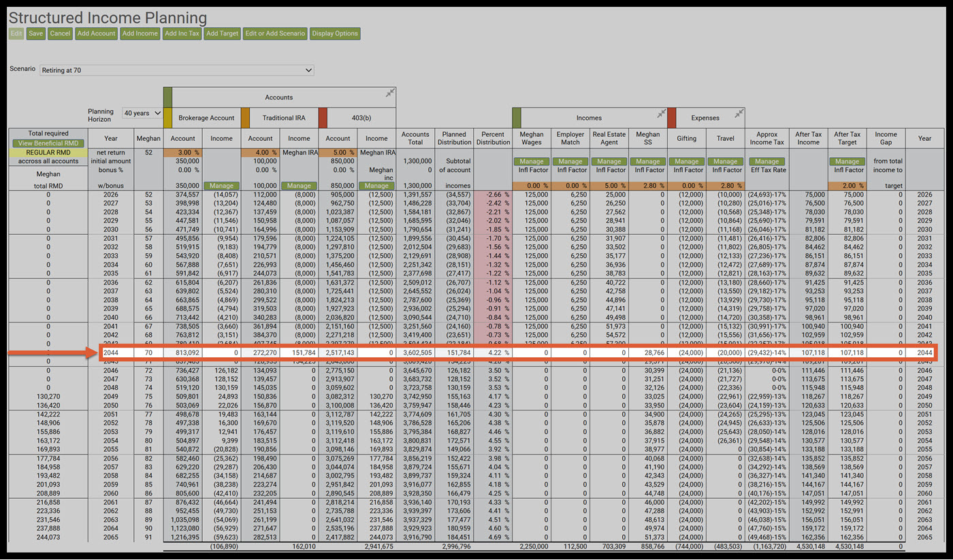This screenshot has width=953, height=560.
Task: Click Accounts Total column header
Action: click(415, 138)
